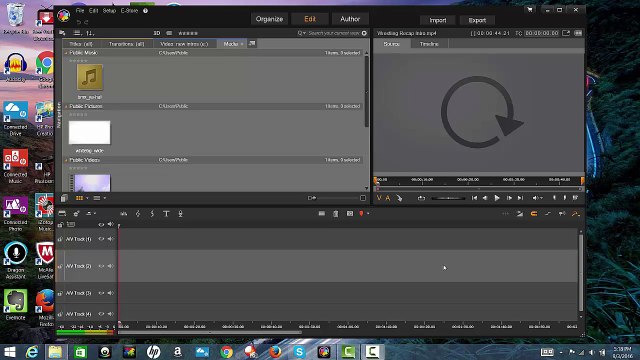The width and height of the screenshot is (640, 360).
Task: Click the preview scrubber bar
Action: pos(478,189)
